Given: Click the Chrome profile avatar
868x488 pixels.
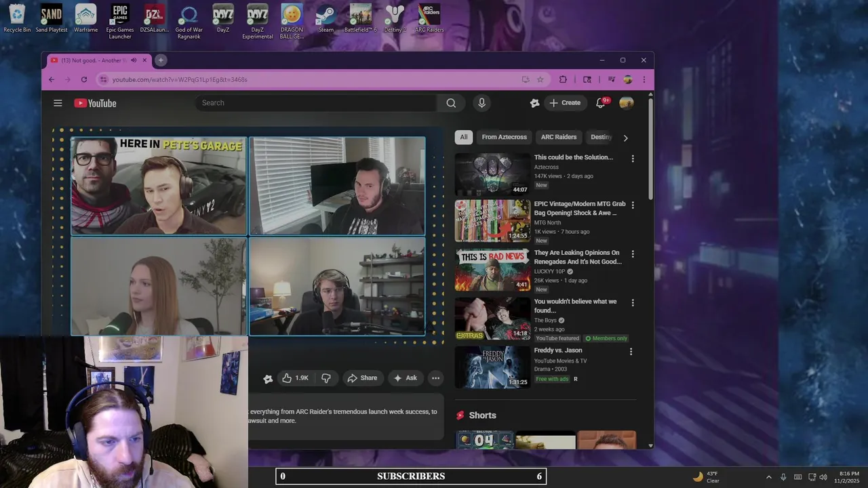Looking at the screenshot, I should (628, 79).
